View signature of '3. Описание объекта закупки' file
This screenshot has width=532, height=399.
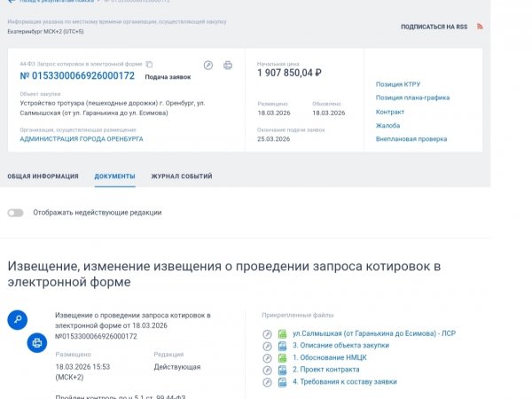click(x=267, y=346)
